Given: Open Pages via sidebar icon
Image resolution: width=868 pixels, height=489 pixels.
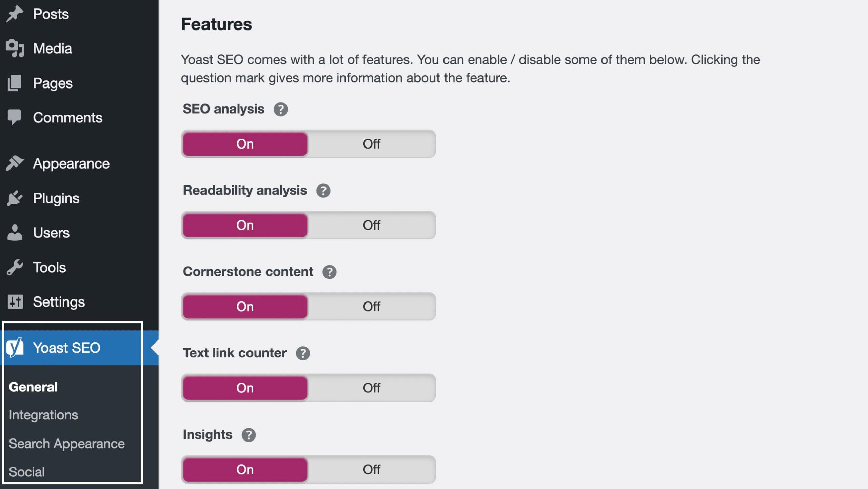Looking at the screenshot, I should tap(15, 83).
